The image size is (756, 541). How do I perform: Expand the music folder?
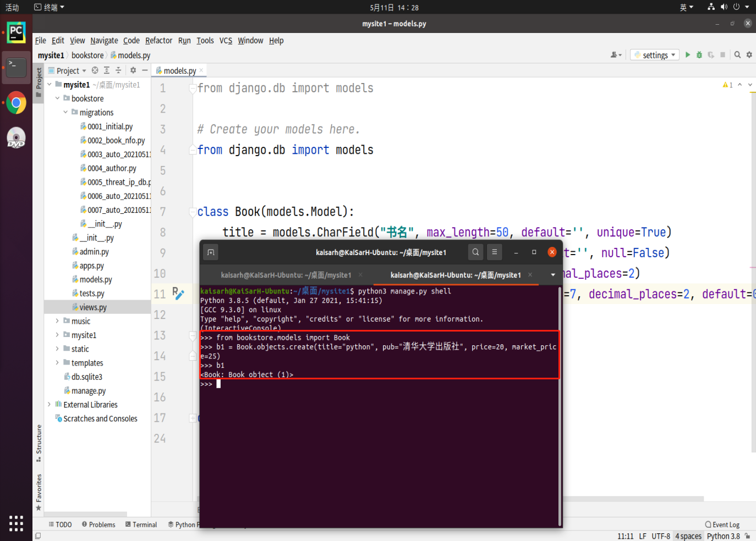click(57, 321)
